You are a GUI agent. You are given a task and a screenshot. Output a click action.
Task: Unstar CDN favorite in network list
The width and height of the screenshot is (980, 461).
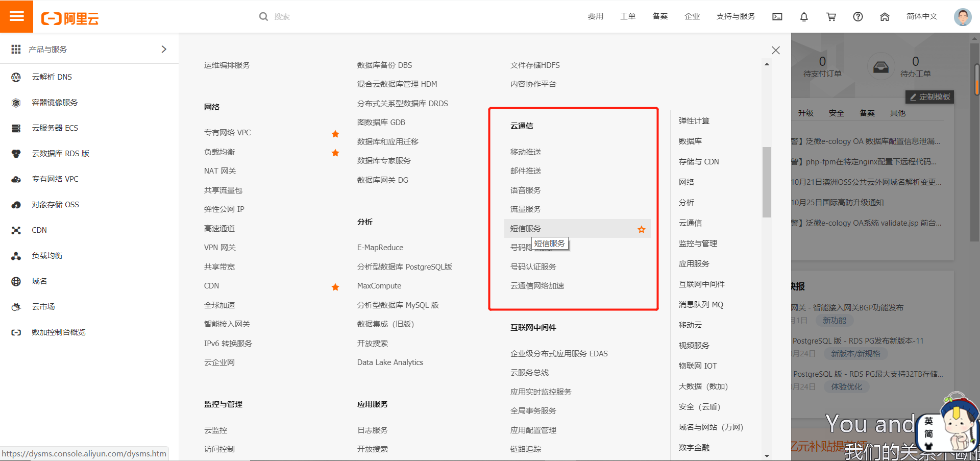click(x=335, y=287)
